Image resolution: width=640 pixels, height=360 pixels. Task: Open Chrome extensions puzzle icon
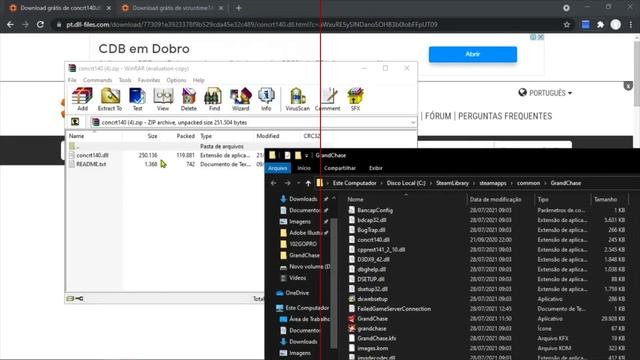click(600, 24)
